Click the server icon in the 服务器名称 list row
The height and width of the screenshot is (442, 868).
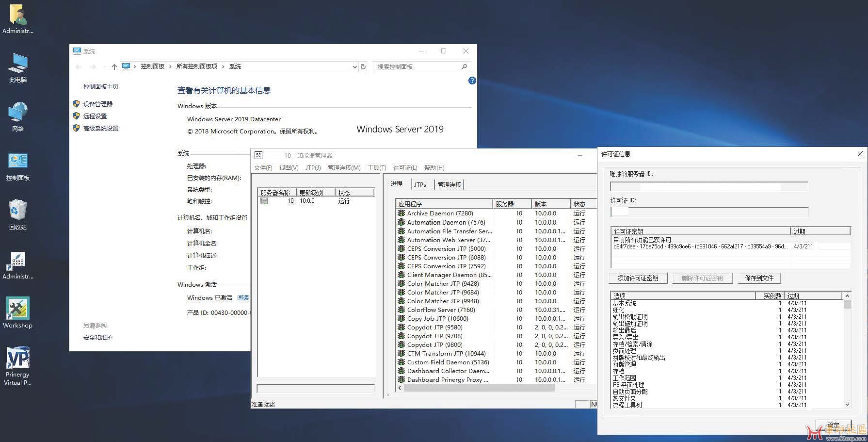point(264,201)
